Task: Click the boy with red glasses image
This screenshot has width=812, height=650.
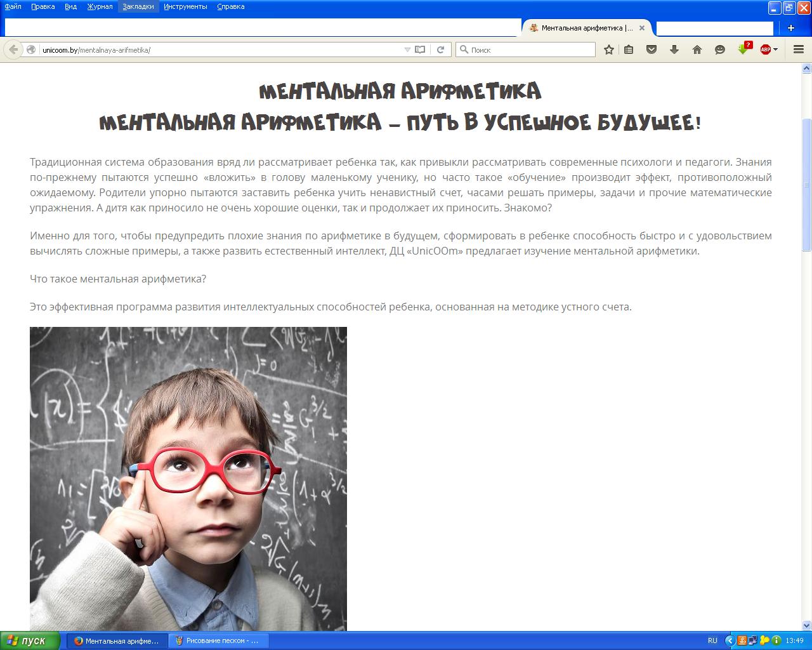Action: (188, 479)
